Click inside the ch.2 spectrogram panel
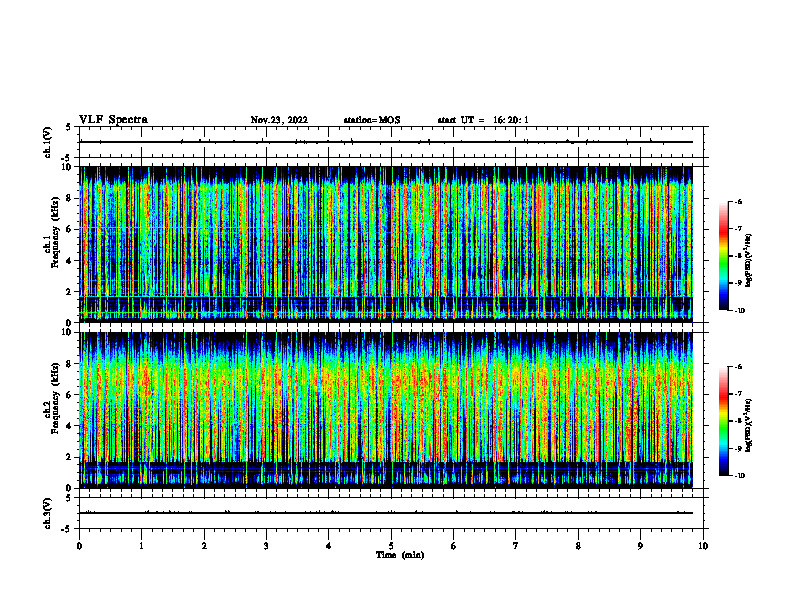This screenshot has width=792, height=612. pyautogui.click(x=386, y=410)
